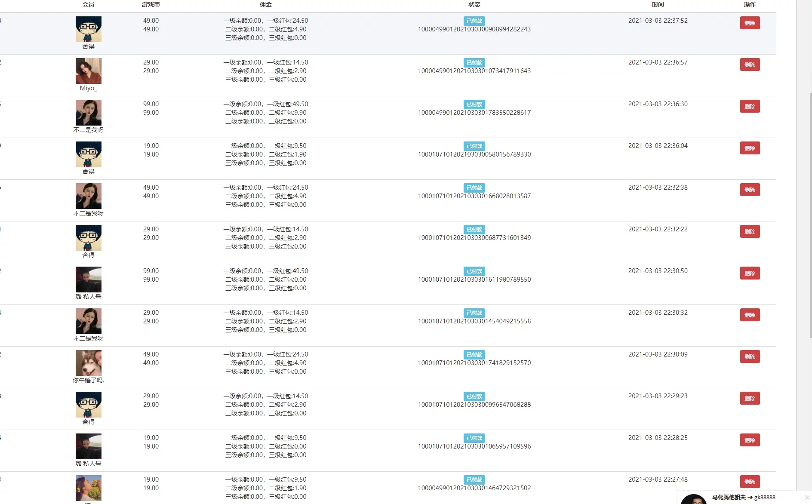Click the 游戏币 column header

click(x=151, y=4)
